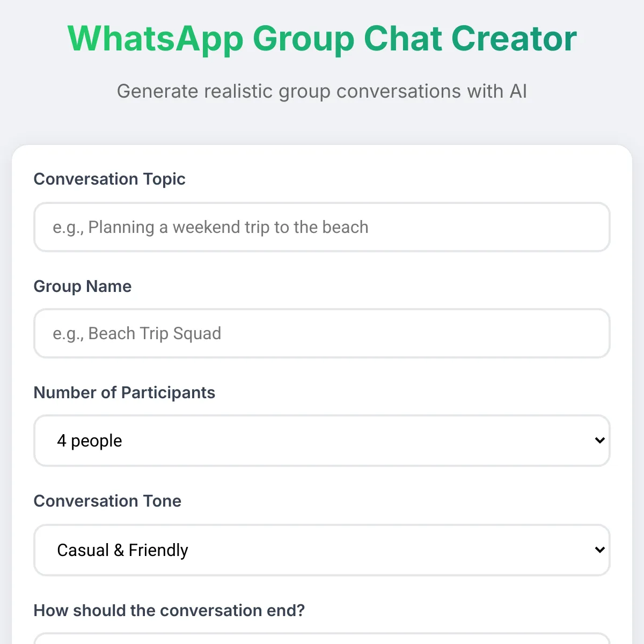This screenshot has width=644, height=644.
Task: Click the partially visible conversation ending field
Action: (x=322, y=639)
